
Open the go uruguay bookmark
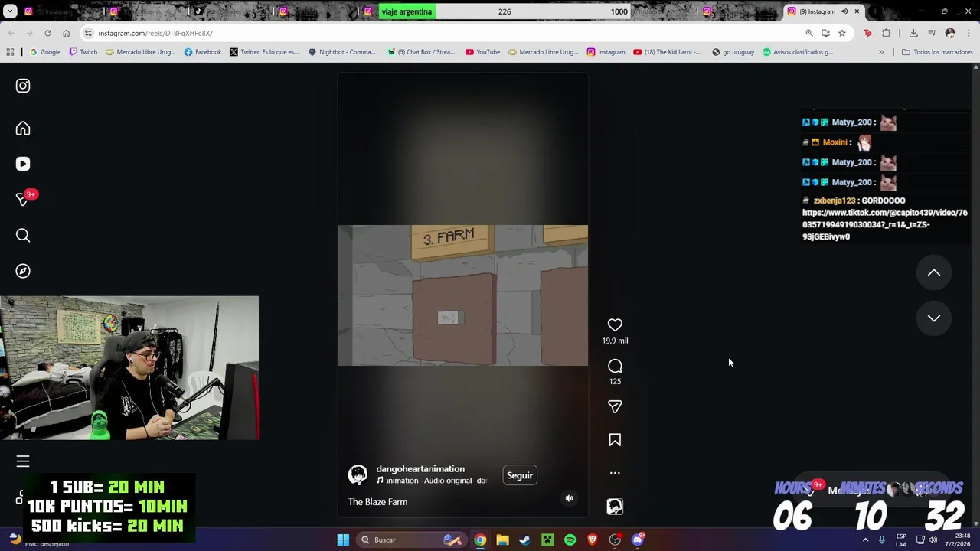tap(733, 52)
